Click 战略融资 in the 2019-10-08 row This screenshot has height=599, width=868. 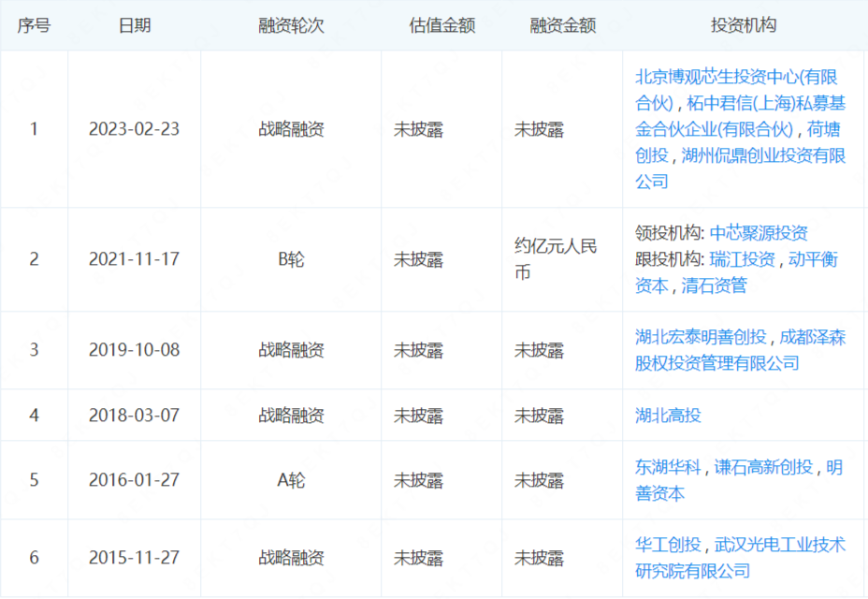coord(291,350)
